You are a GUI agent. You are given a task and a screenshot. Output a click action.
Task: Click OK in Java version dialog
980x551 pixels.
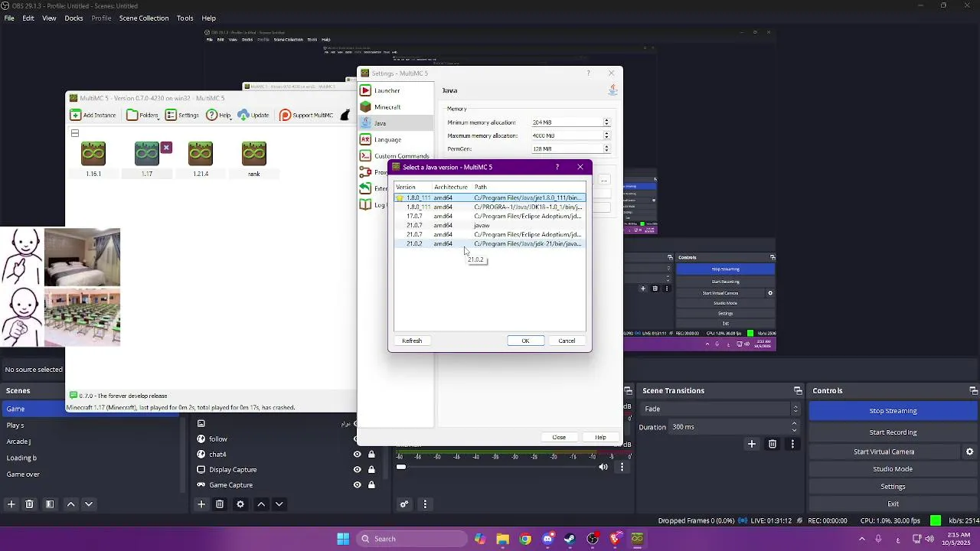click(x=525, y=341)
